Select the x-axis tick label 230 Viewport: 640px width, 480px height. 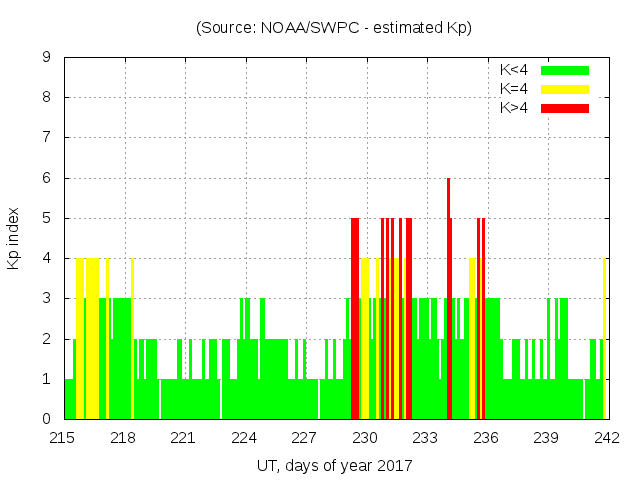click(365, 438)
